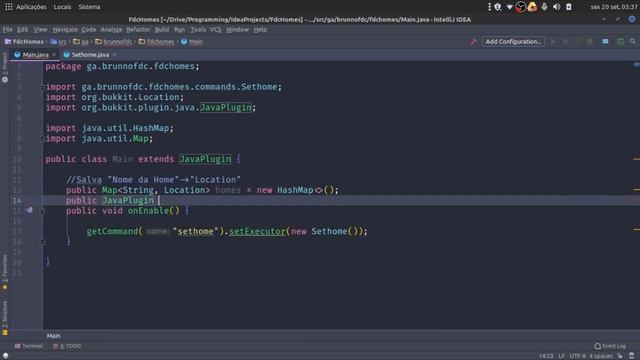This screenshot has height=360, width=640.
Task: Click the network tray icon
Action: pos(509,7)
